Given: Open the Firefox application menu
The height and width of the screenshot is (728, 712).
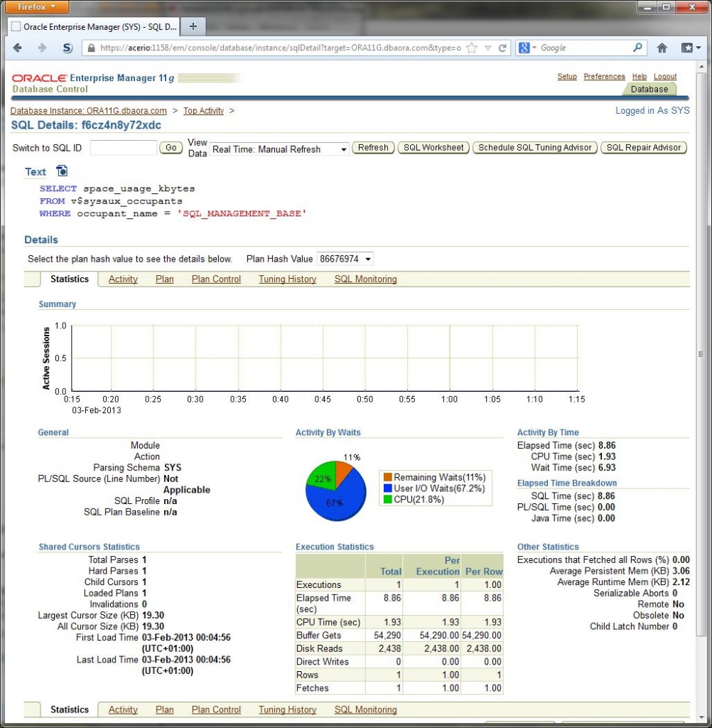Looking at the screenshot, I should tap(36, 6).
